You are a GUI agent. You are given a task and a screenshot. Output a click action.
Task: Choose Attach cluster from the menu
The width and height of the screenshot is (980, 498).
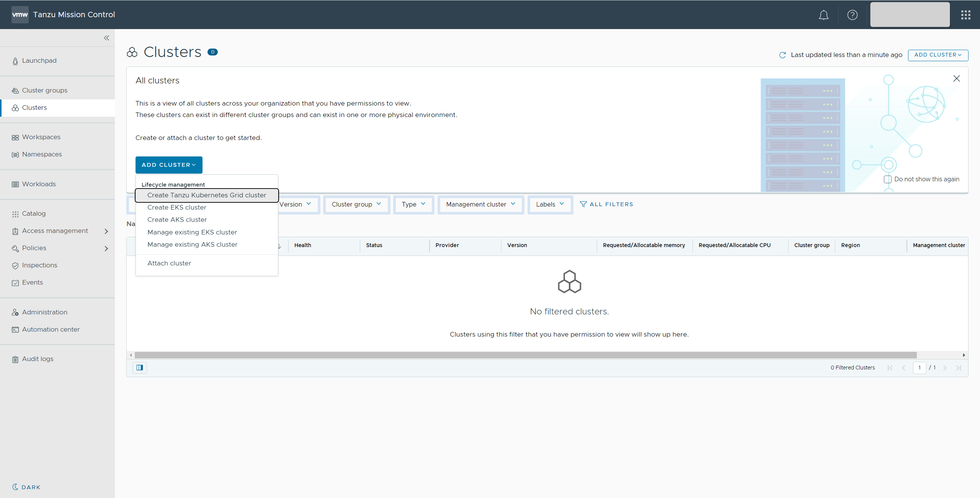169,263
